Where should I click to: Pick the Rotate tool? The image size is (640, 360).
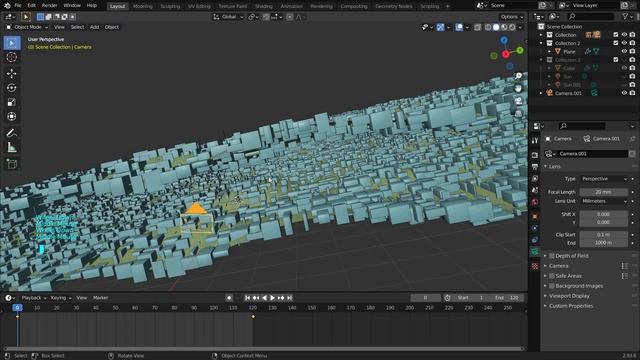[x=12, y=88]
